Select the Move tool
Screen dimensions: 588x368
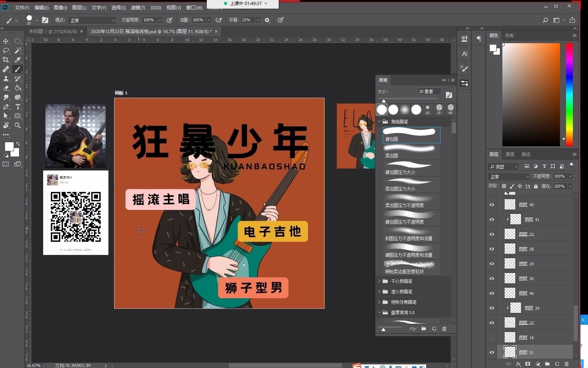click(6, 41)
